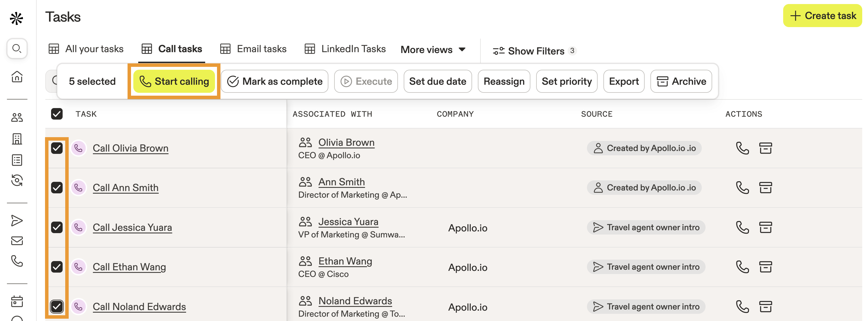Open Sequences paper-plane icon in sidebar
This screenshot has height=321, width=868.
pos(17,220)
